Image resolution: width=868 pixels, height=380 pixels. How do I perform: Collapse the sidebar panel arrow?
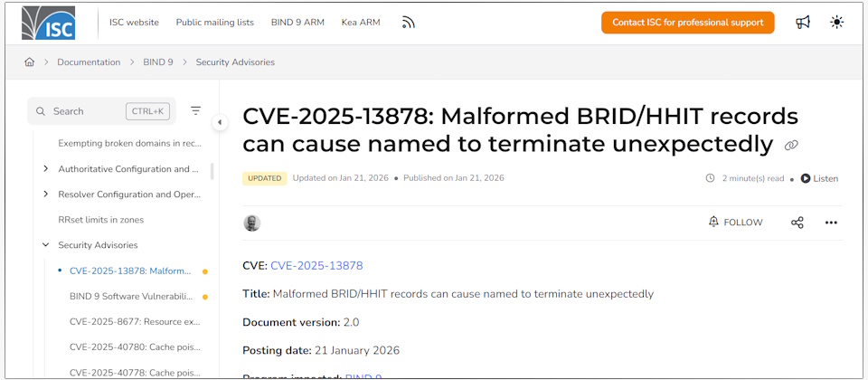[x=220, y=122]
